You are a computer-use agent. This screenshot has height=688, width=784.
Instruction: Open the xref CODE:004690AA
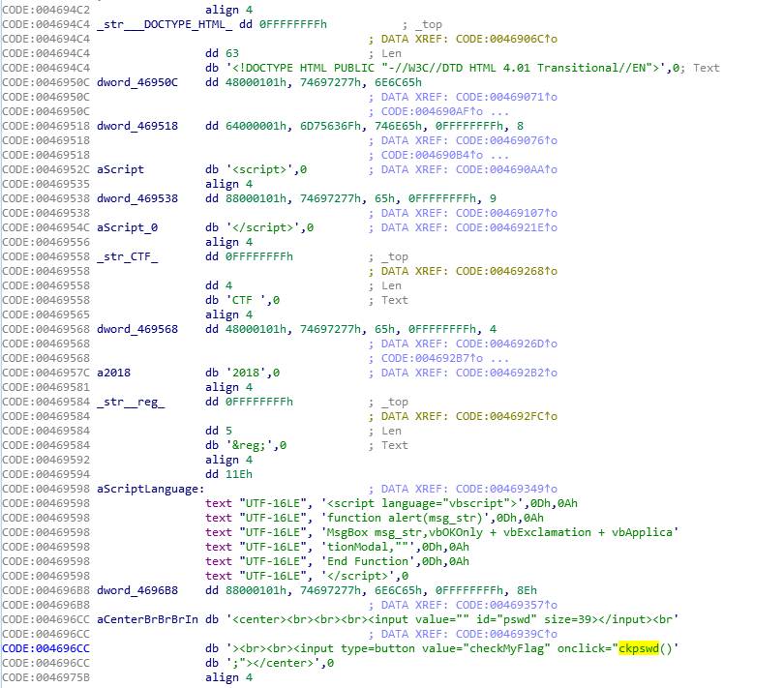click(x=506, y=169)
